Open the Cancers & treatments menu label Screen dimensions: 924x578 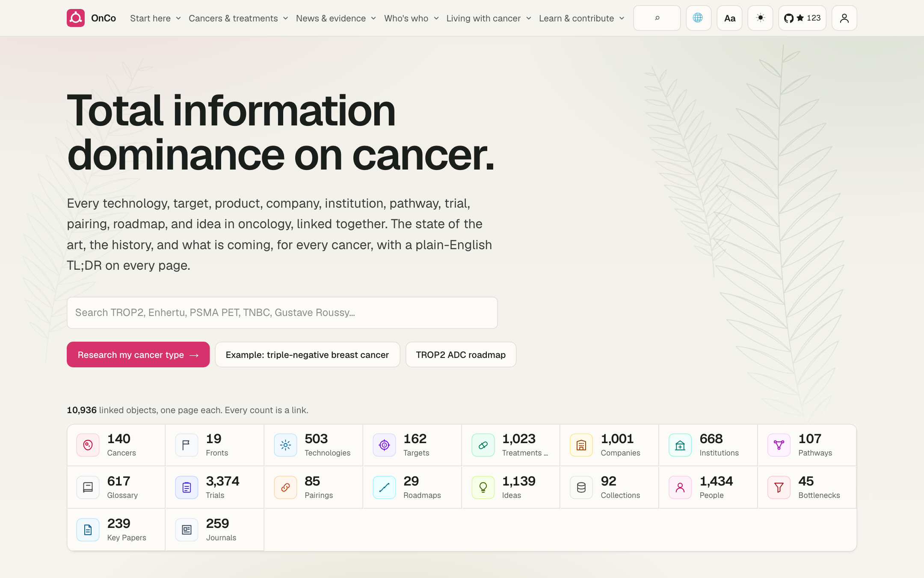233,18
